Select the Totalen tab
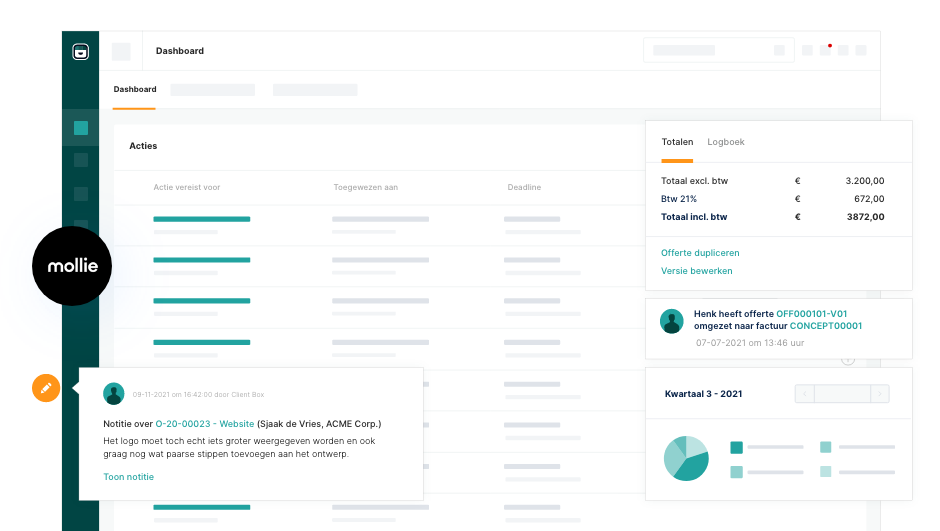This screenshot has height=531, width=940. coord(677,142)
